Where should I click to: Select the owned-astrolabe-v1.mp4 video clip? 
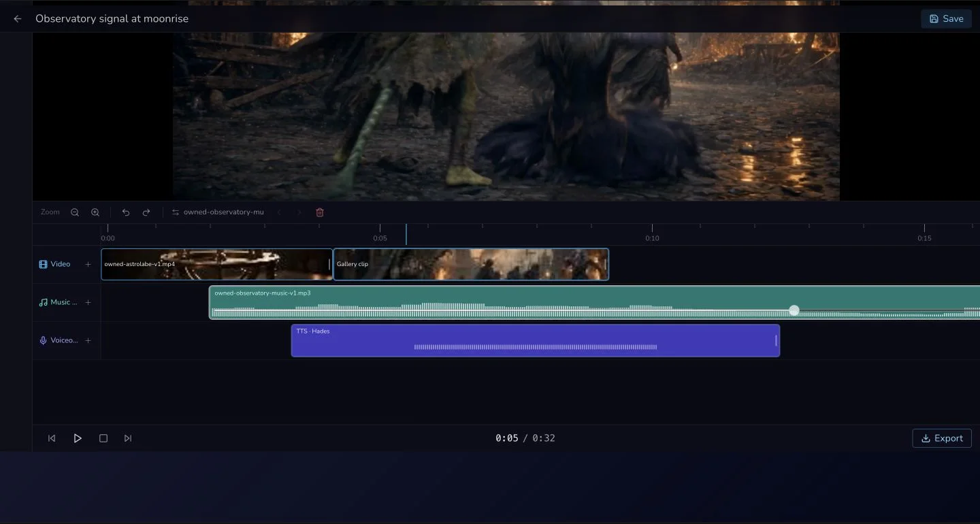216,264
